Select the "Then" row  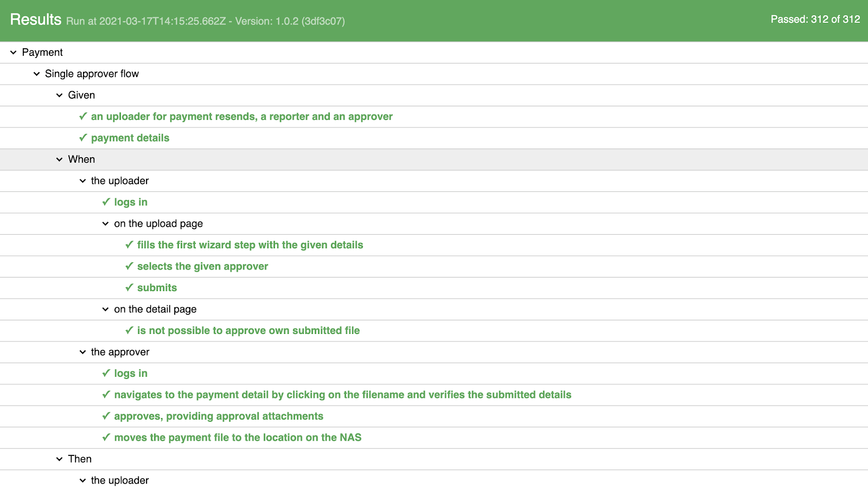(x=80, y=459)
